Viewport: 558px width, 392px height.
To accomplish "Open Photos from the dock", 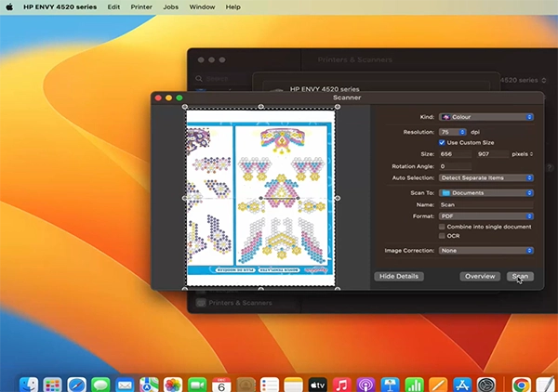I will [x=173, y=385].
